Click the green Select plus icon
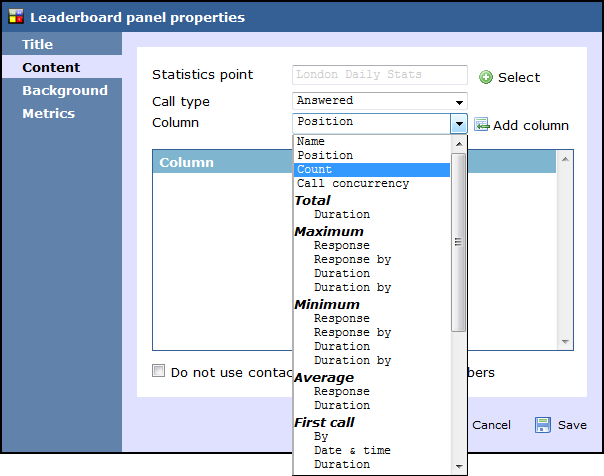This screenshot has height=476, width=604. pos(486,77)
